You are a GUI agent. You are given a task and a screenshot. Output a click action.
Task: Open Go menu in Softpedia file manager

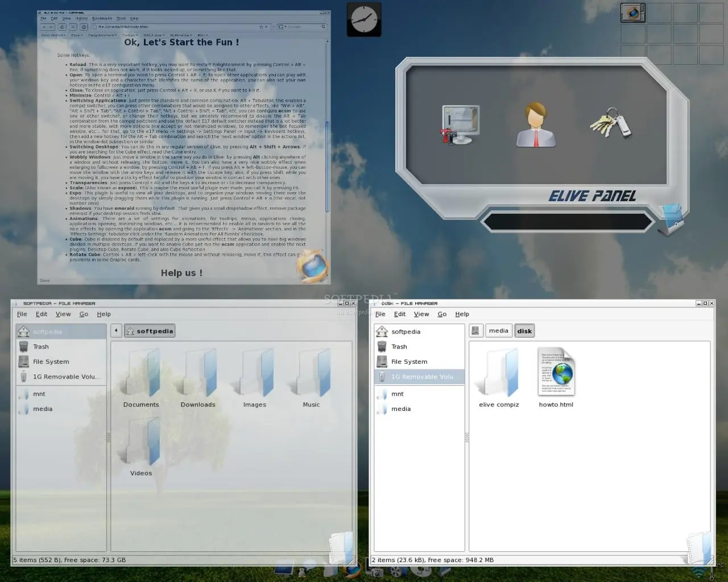coord(84,314)
